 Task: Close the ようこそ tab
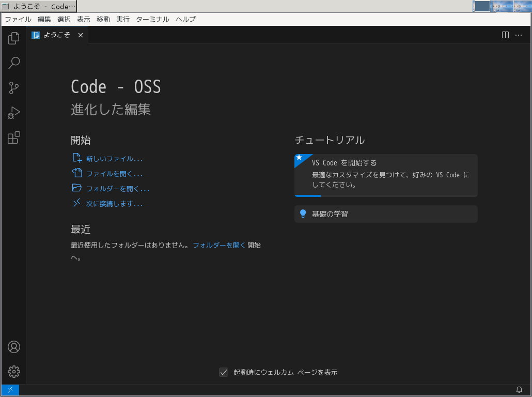(x=81, y=35)
